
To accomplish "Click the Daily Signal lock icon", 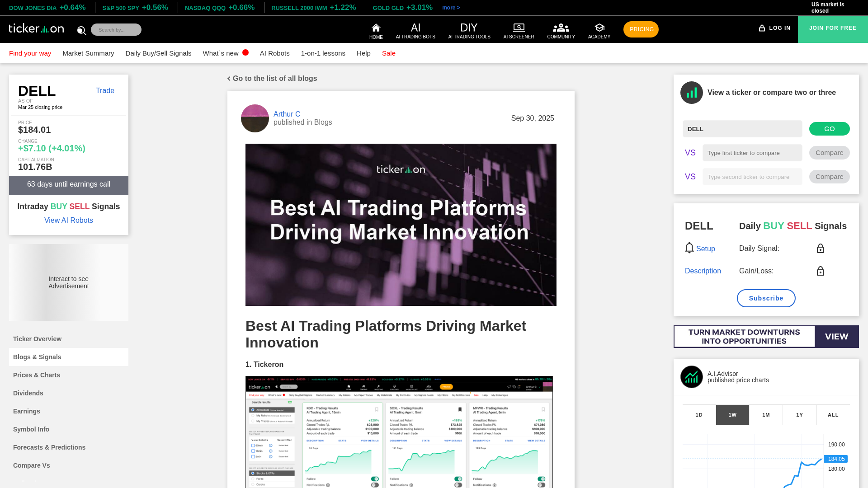I will (820, 249).
